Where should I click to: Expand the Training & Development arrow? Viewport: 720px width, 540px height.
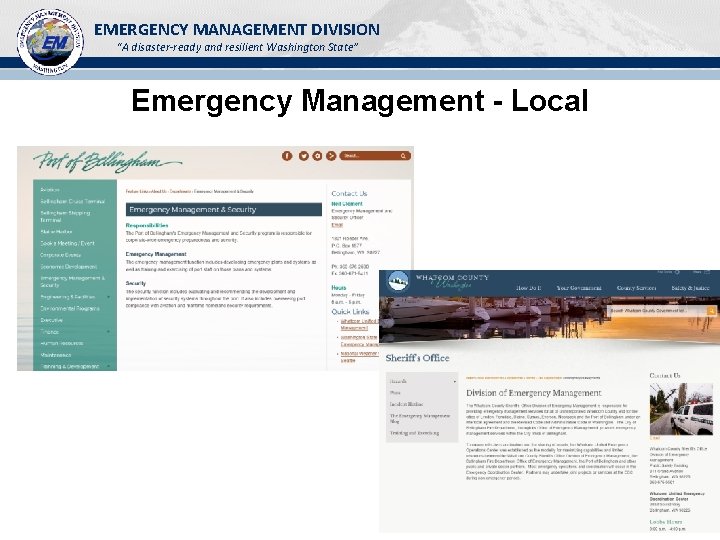pyautogui.click(x=109, y=366)
